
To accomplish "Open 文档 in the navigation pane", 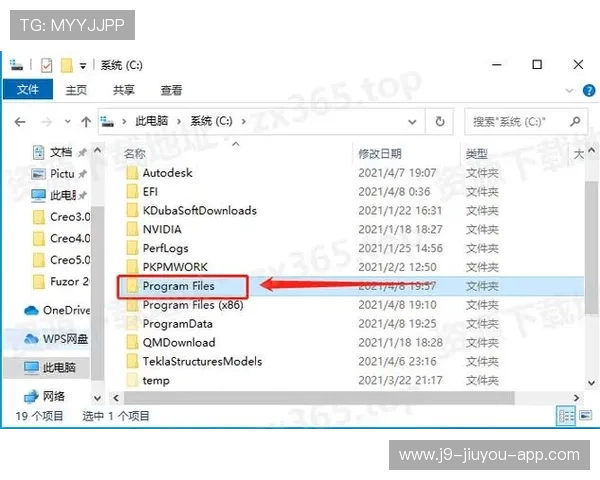I will pos(61,152).
